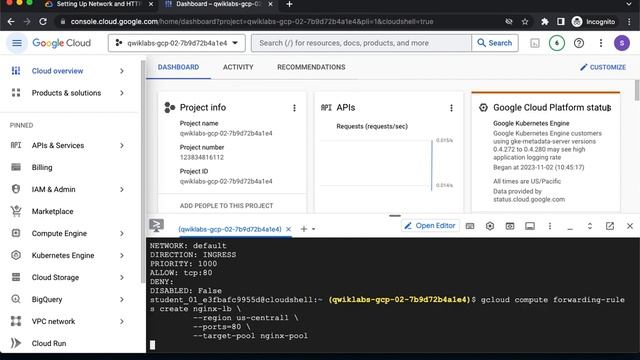Click the Cloud Storage icon
The image size is (640, 360).
pyautogui.click(x=16, y=277)
